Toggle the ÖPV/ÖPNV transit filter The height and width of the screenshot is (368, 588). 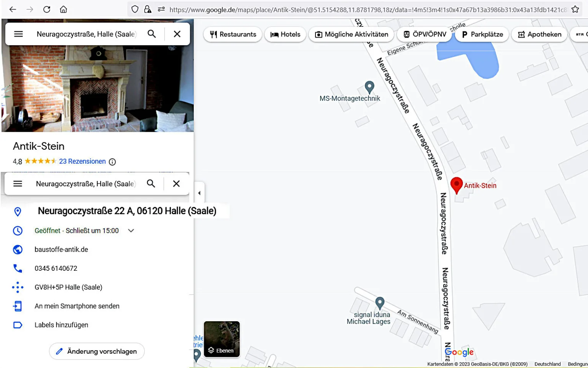(x=425, y=34)
